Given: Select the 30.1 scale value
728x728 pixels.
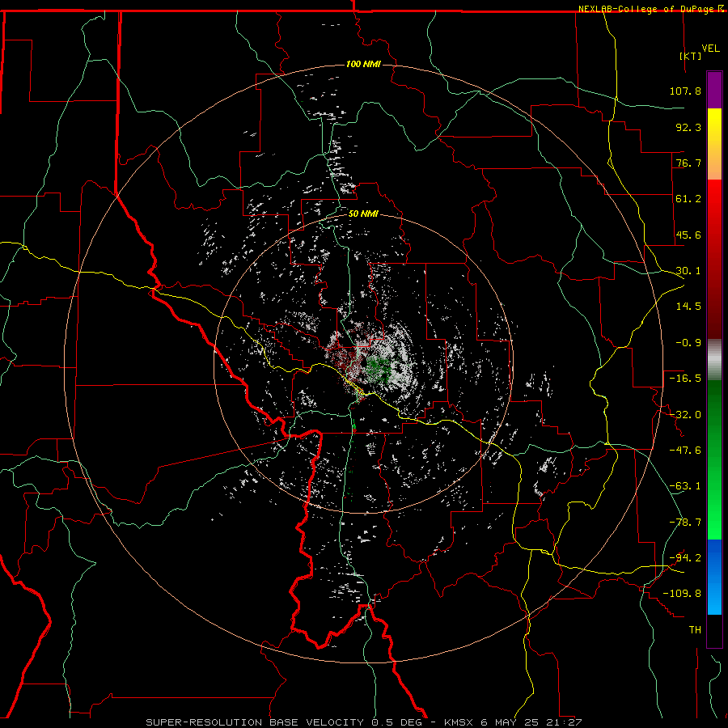Looking at the screenshot, I should pyautogui.click(x=688, y=271).
